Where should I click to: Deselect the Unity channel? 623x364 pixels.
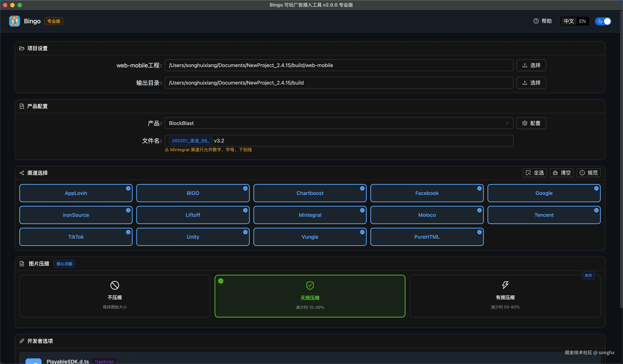click(193, 237)
